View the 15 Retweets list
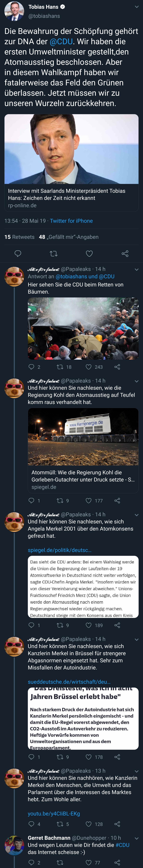The image size is (143, 868). click(19, 237)
